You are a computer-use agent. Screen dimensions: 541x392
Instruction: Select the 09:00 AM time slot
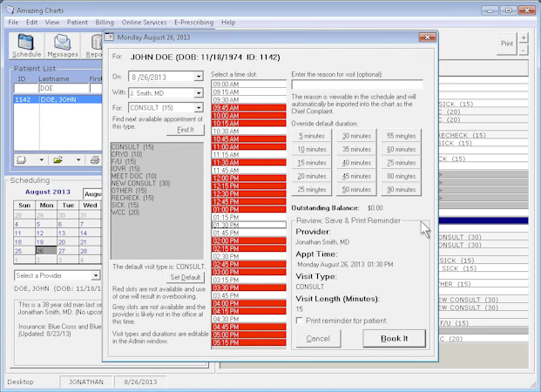[x=249, y=84]
